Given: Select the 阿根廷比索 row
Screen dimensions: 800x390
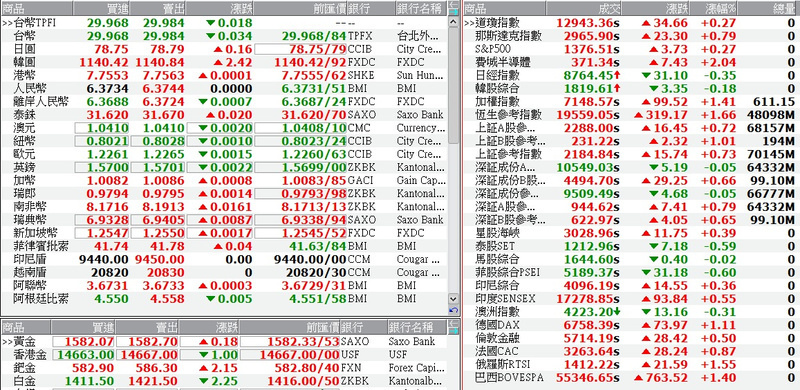Looking at the screenshot, I should (x=223, y=299).
